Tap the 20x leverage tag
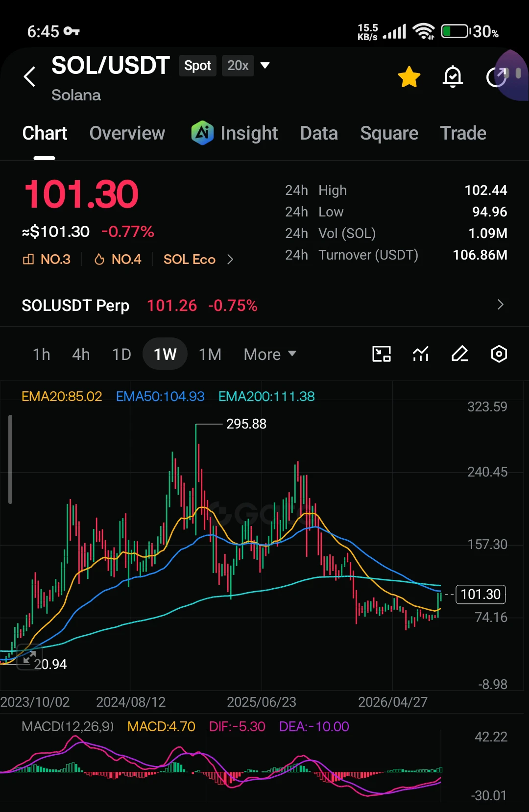 tap(238, 66)
